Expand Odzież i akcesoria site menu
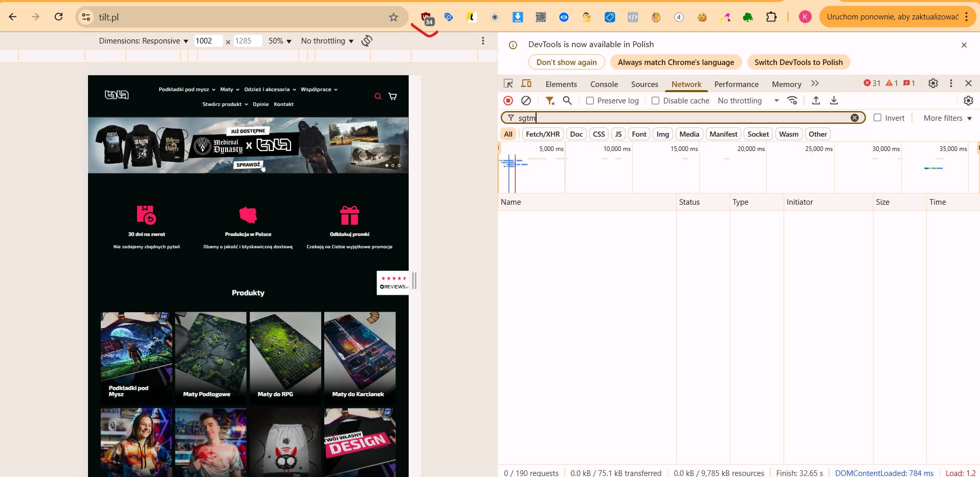The image size is (980, 477). 270,90
